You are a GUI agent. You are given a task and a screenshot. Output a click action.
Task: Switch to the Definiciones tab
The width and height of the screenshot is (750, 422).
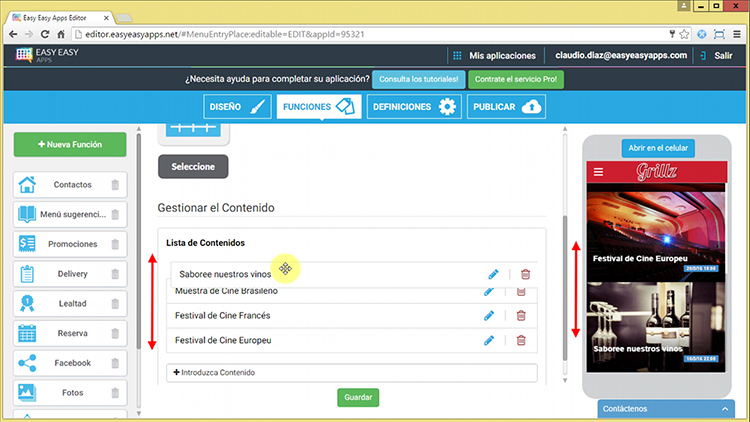412,107
